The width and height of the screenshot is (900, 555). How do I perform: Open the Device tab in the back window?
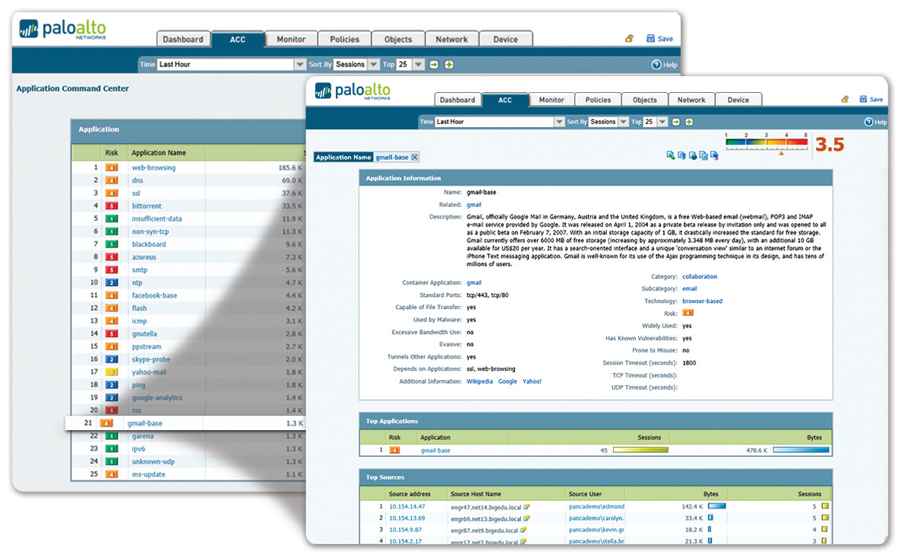[x=506, y=39]
